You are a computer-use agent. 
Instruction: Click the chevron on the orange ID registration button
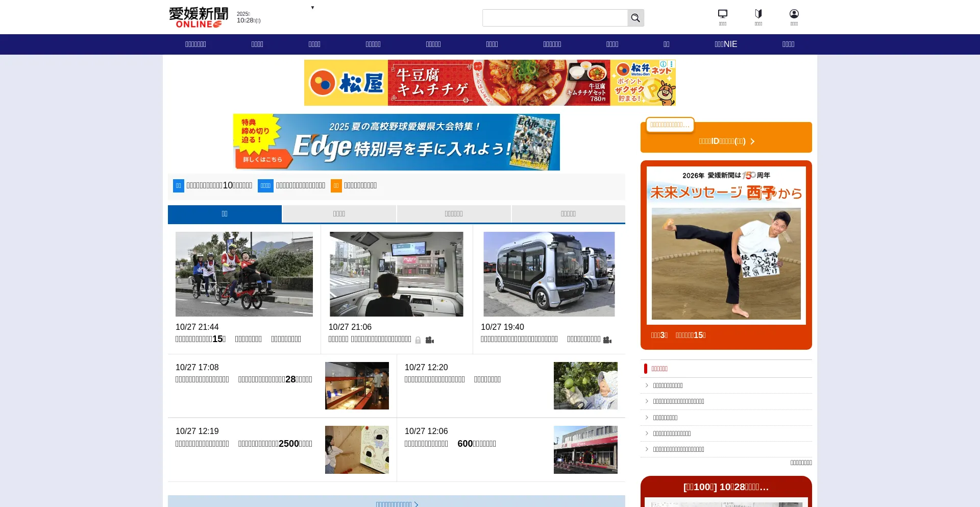click(752, 141)
